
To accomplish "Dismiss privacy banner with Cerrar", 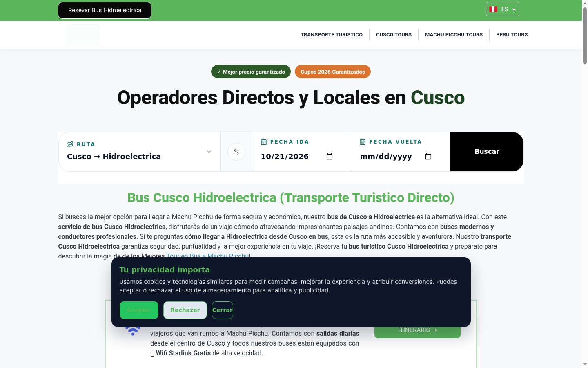I will pos(223,310).
